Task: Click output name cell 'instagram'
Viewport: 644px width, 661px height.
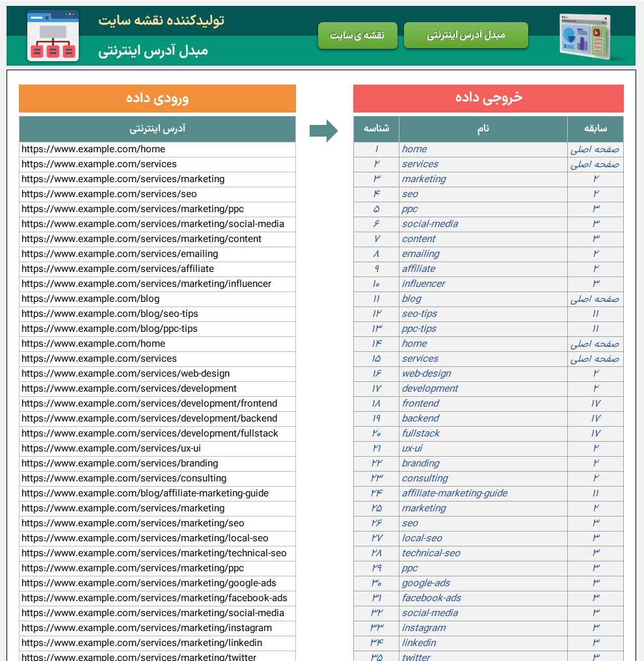Action: [x=483, y=628]
